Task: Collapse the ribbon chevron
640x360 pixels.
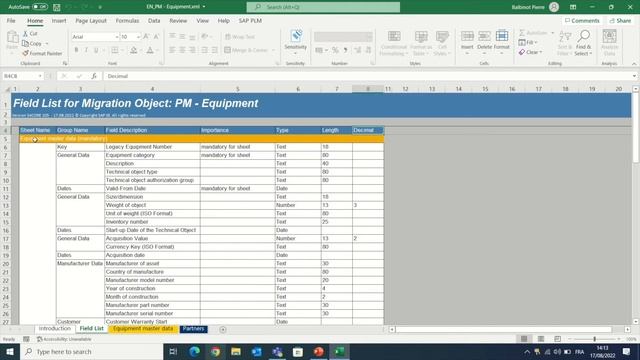Action: [x=634, y=64]
